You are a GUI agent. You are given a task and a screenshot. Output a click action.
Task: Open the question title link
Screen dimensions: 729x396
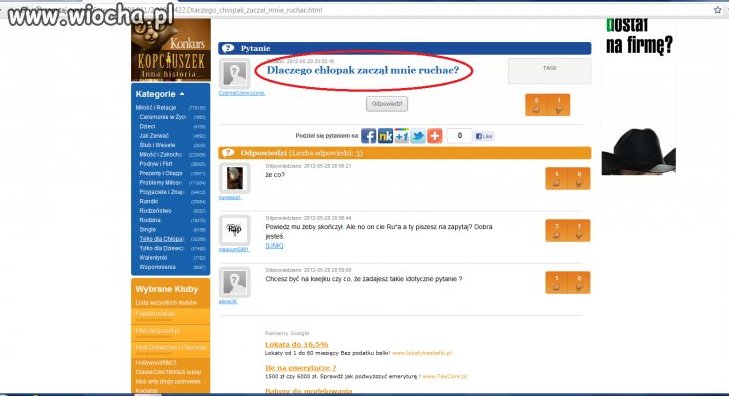[363, 70]
